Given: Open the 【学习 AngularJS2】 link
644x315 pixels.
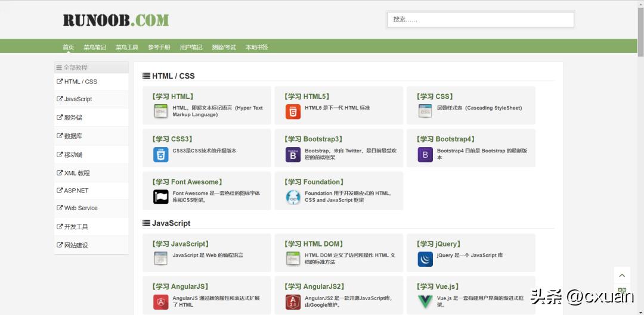Looking at the screenshot, I should click(x=315, y=286).
